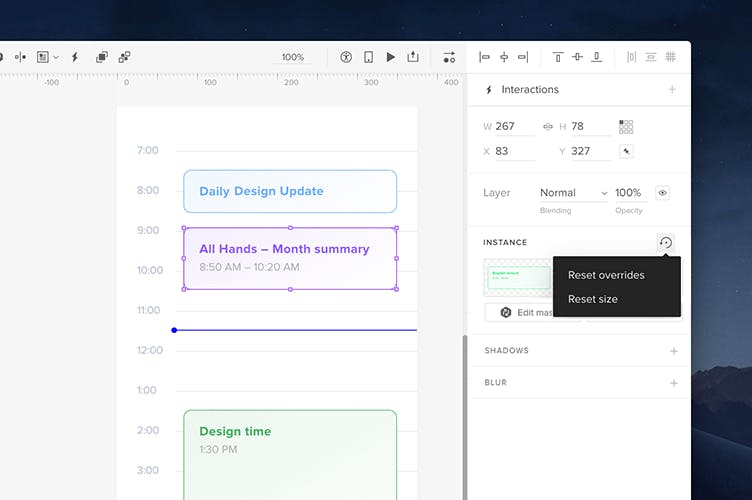The image size is (752, 500).
Task: Click the 100% zoom level field
Action: [293, 58]
